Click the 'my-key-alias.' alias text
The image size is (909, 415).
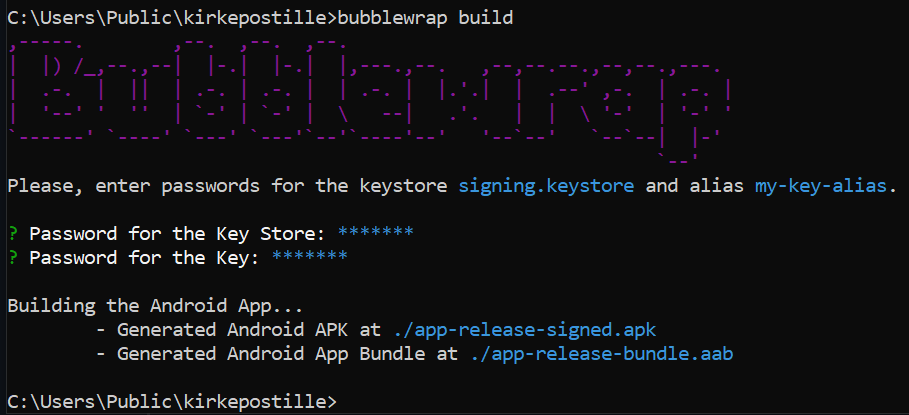(826, 186)
